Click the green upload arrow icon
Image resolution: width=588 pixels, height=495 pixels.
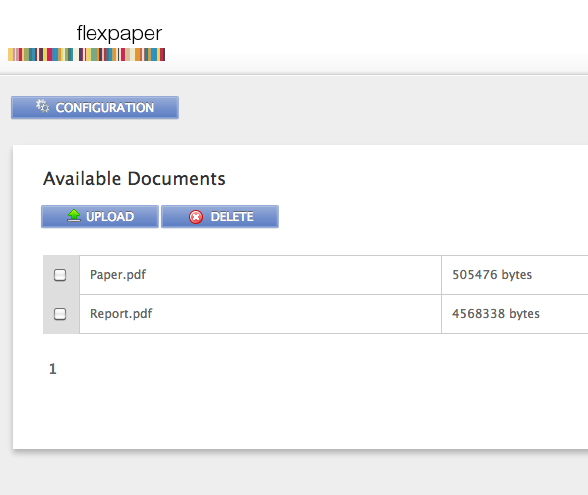click(x=74, y=216)
